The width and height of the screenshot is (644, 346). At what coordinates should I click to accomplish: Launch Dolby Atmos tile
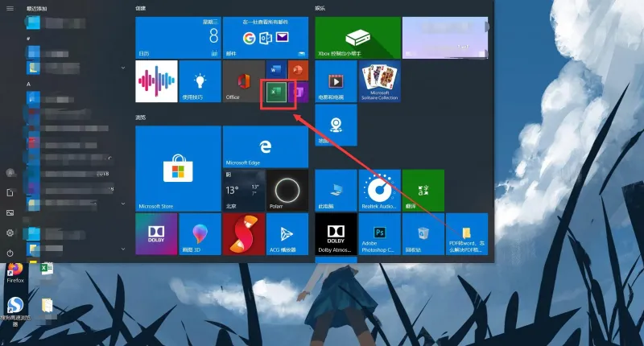(336, 234)
